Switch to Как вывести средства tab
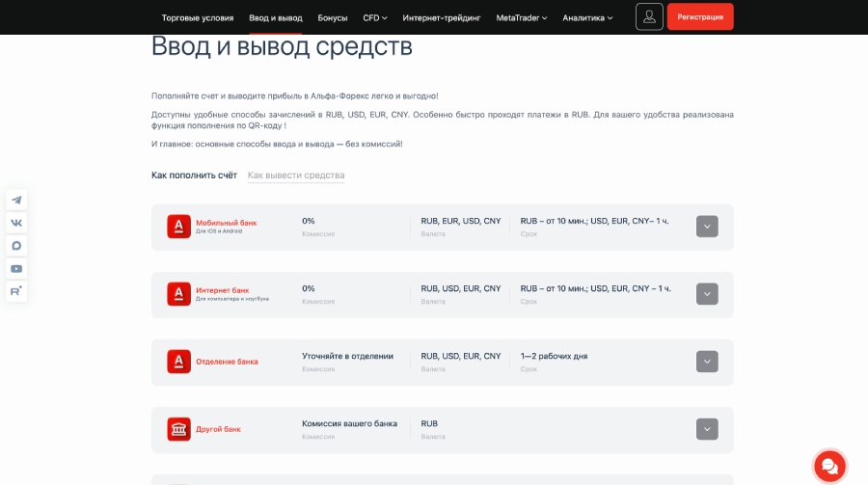 pyautogui.click(x=296, y=175)
